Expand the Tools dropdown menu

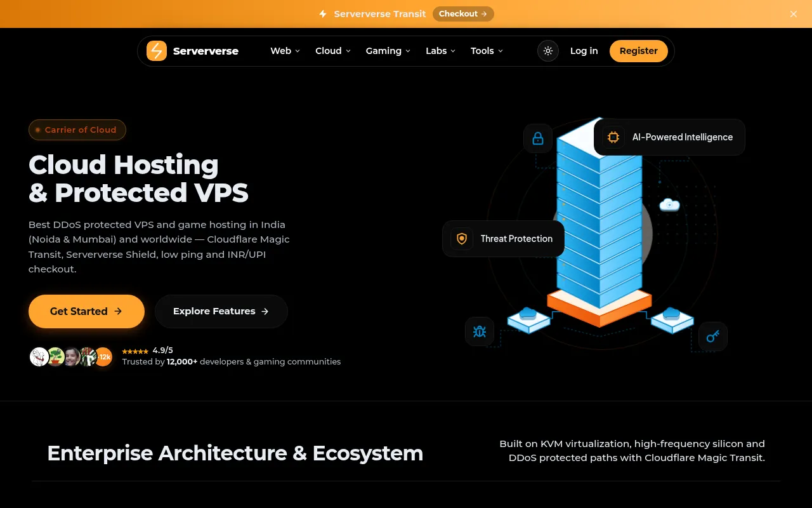[487, 51]
